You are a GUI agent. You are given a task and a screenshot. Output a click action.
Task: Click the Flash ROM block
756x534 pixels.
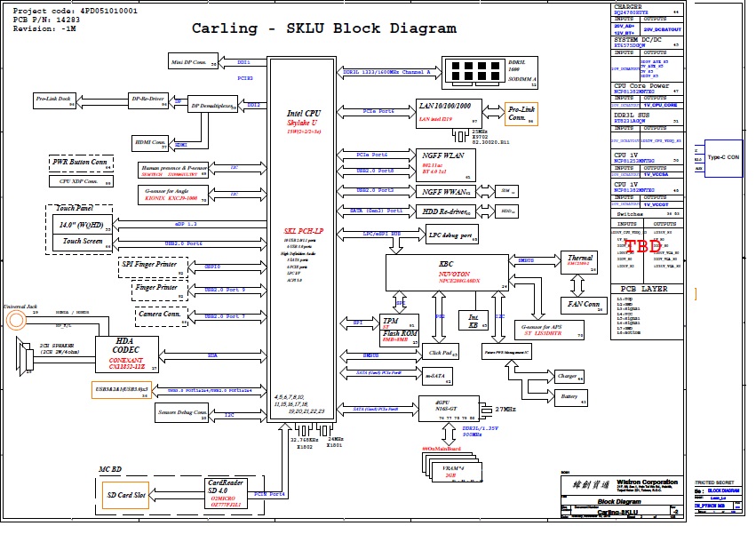tap(399, 338)
